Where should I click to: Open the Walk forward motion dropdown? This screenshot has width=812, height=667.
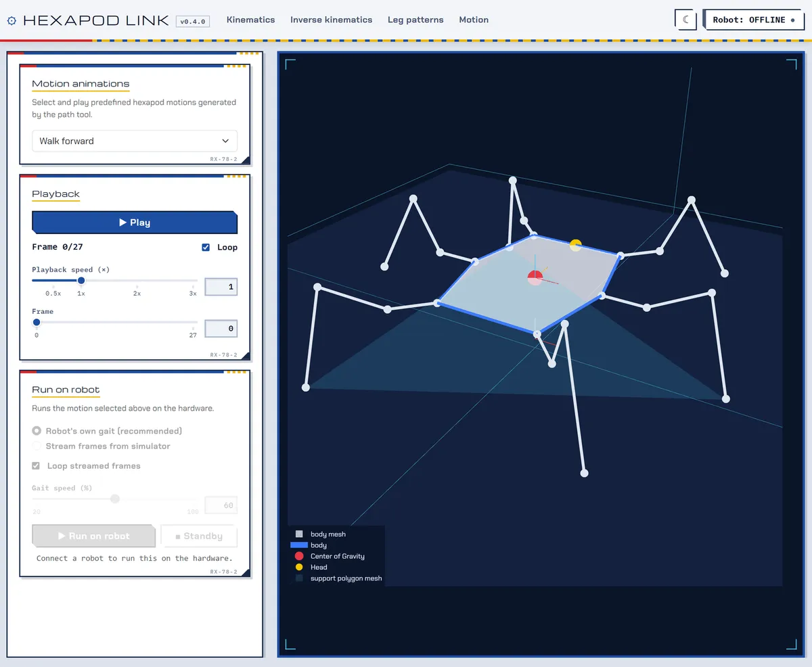coord(135,141)
